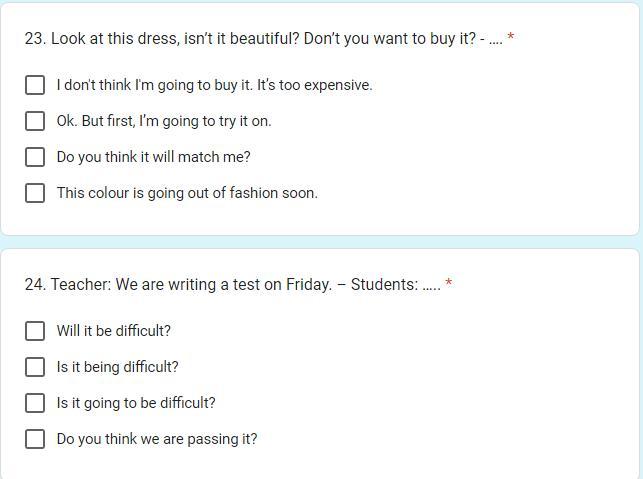Click the text "Do you think we are passing it?"
This screenshot has height=479, width=643.
(x=157, y=439)
